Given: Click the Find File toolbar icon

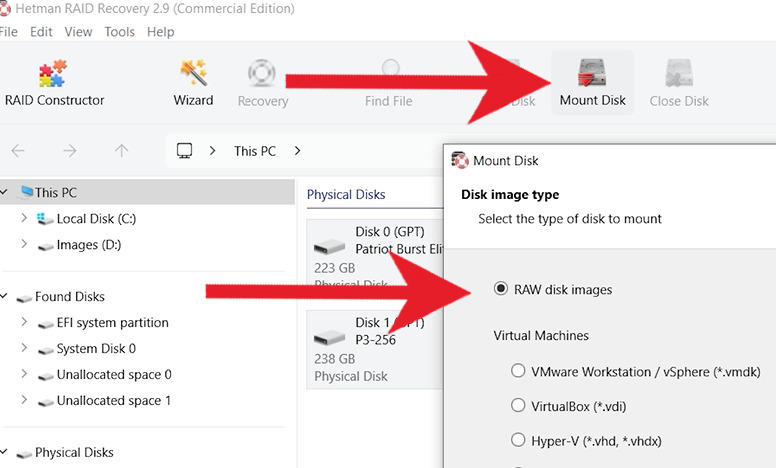Looking at the screenshot, I should click(x=390, y=68).
